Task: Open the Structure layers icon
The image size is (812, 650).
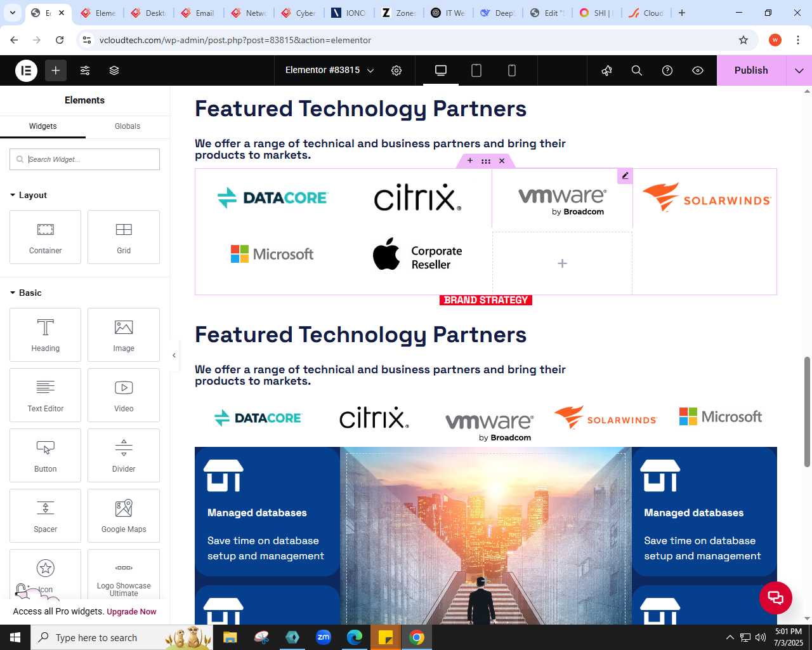Action: pos(114,70)
